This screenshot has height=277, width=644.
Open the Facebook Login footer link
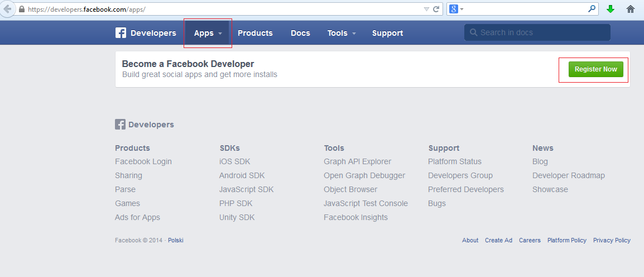[x=143, y=161]
